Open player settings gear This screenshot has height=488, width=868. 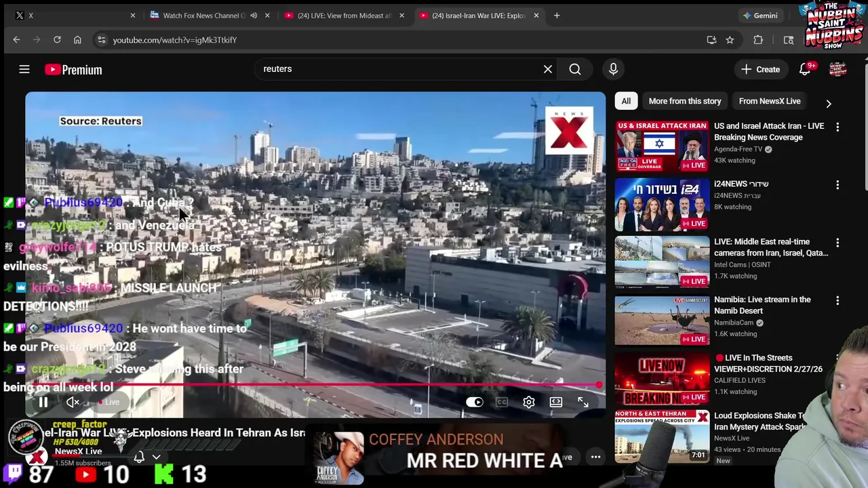529,402
